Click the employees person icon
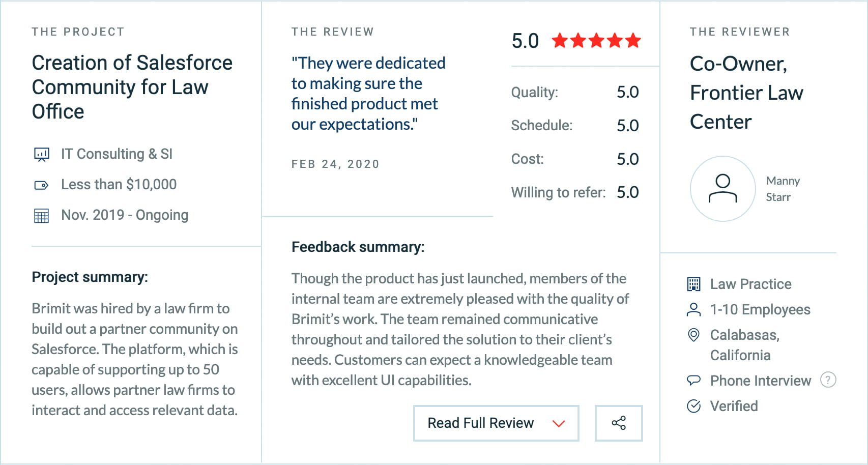 click(693, 309)
